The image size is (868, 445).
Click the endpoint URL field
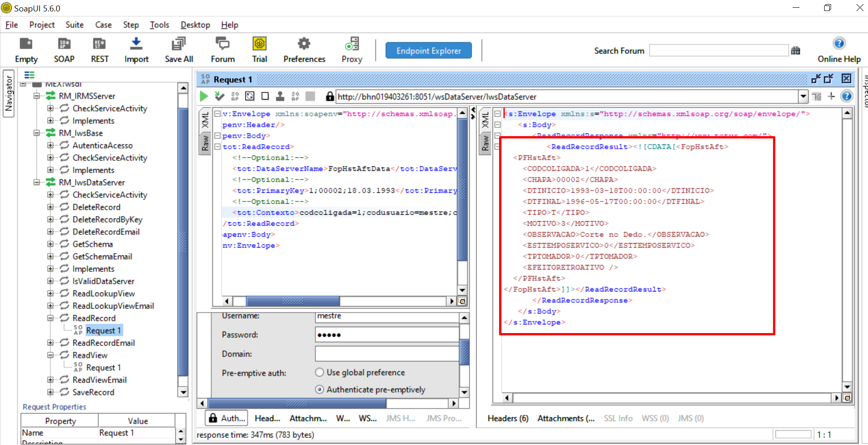[x=567, y=96]
